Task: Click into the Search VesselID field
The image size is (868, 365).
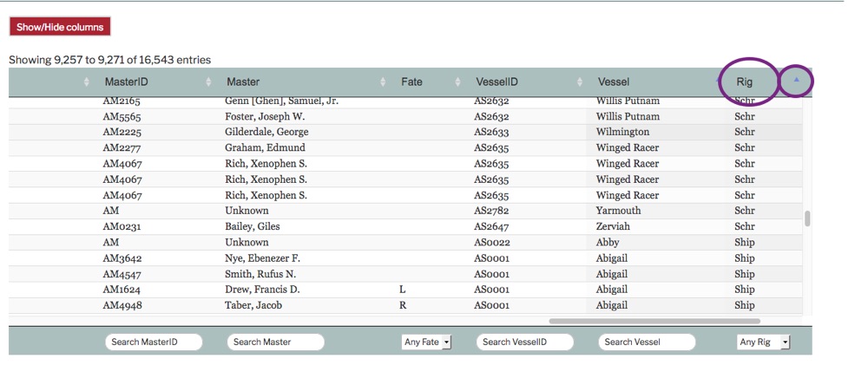Action: [x=524, y=342]
